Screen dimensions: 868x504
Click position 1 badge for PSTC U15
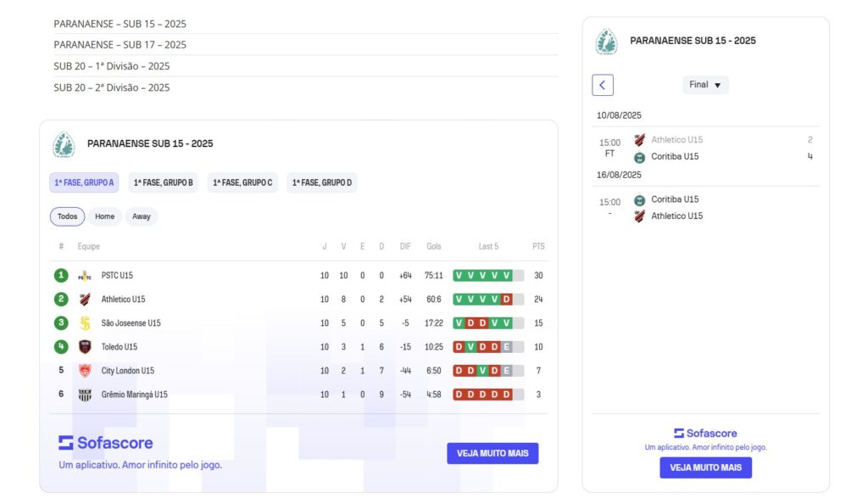point(61,275)
